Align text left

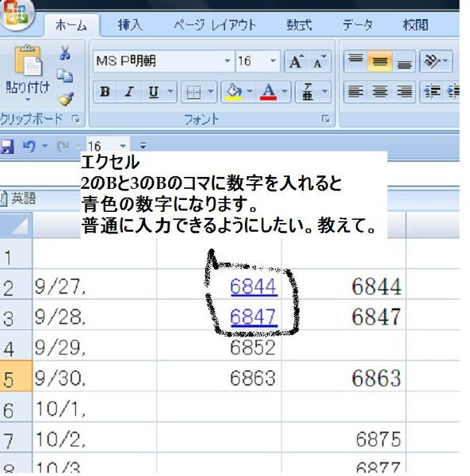click(356, 91)
